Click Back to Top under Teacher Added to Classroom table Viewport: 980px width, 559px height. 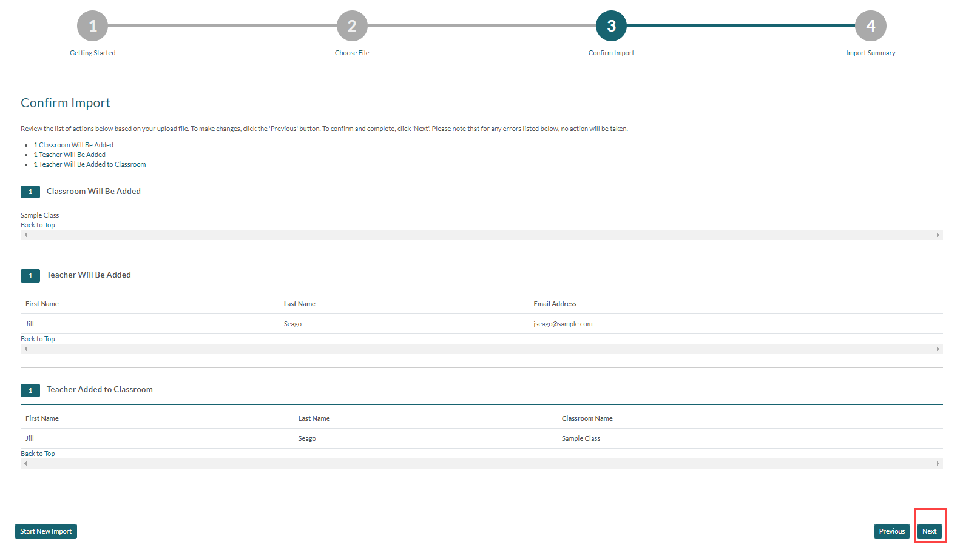coord(38,454)
